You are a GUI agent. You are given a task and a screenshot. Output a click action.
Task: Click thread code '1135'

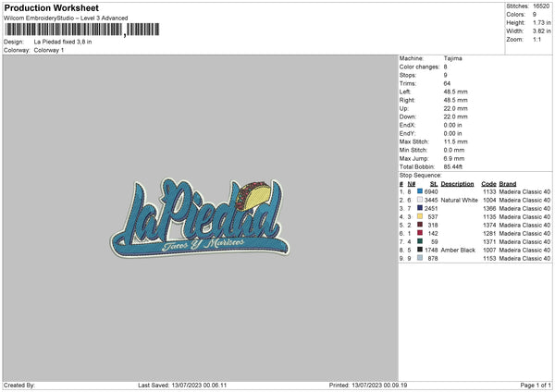(489, 217)
